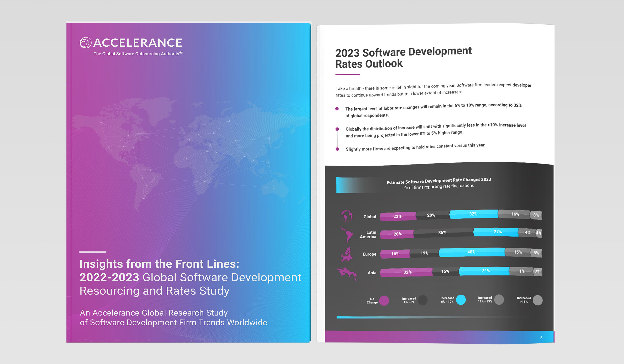Click '% of firms reporting rate fluctuations' subtitle
The height and width of the screenshot is (364, 624).
pos(439,186)
